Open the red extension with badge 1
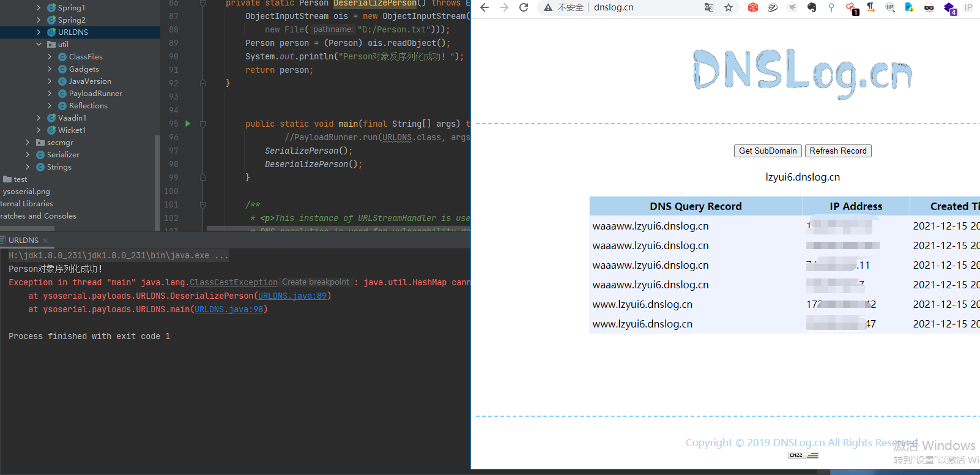This screenshot has width=980, height=475. click(852, 8)
